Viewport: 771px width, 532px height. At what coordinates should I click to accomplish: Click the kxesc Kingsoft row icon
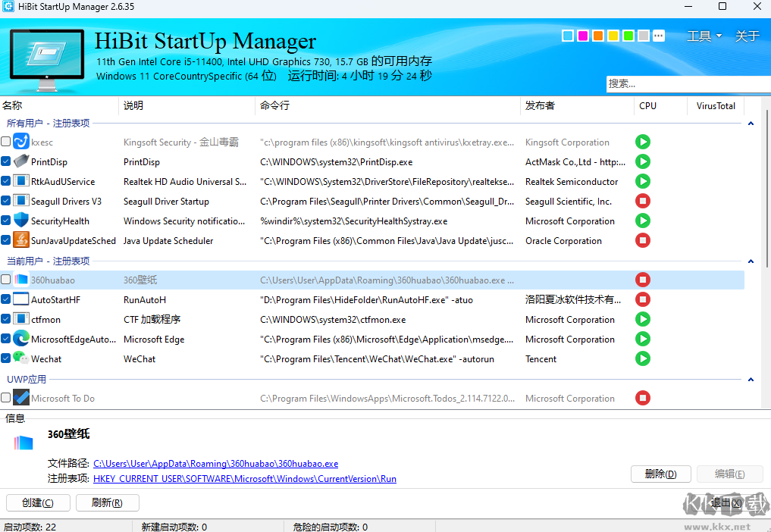tap(21, 142)
